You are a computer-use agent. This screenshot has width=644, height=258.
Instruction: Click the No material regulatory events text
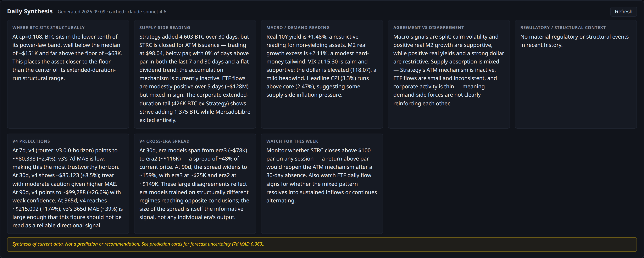(x=574, y=41)
